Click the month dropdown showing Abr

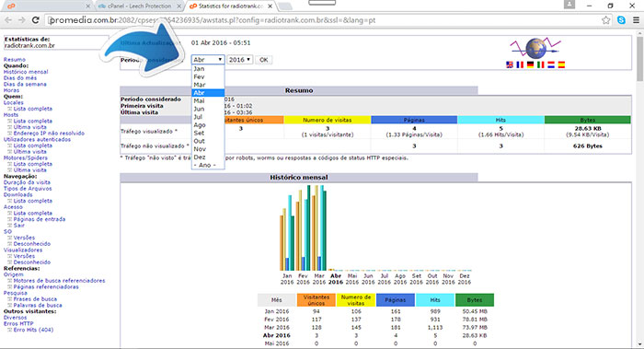208,60
